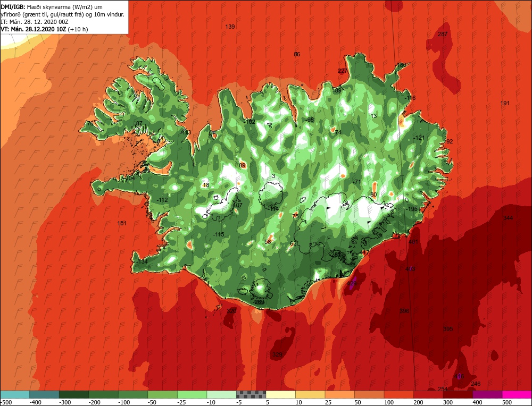The image size is (532, 406).
Task: Click the title line 'DMI/IGB: Flæði skynvarma (W/m2) um'
Action: (52, 7)
